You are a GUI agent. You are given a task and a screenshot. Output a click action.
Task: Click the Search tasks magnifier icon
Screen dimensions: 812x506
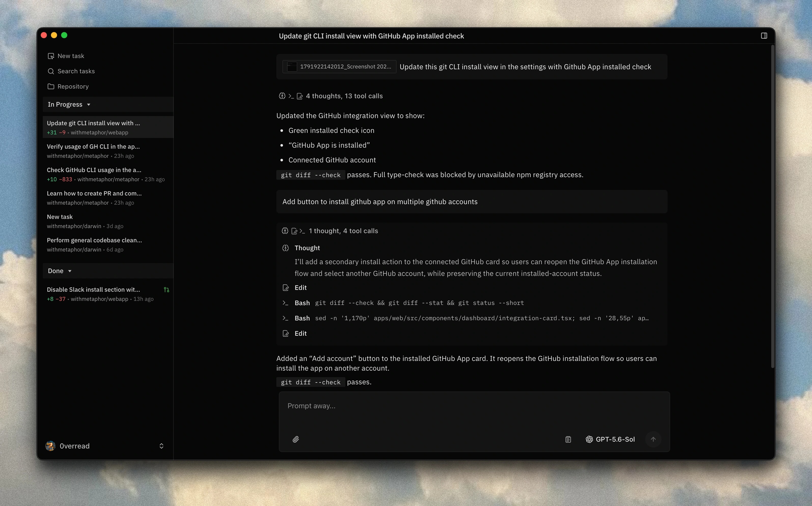[x=51, y=71]
